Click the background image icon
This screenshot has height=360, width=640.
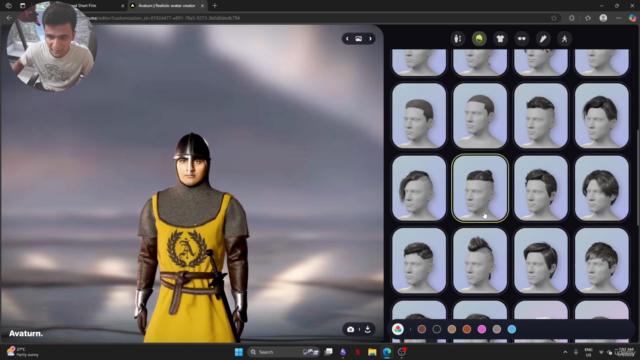[358, 39]
